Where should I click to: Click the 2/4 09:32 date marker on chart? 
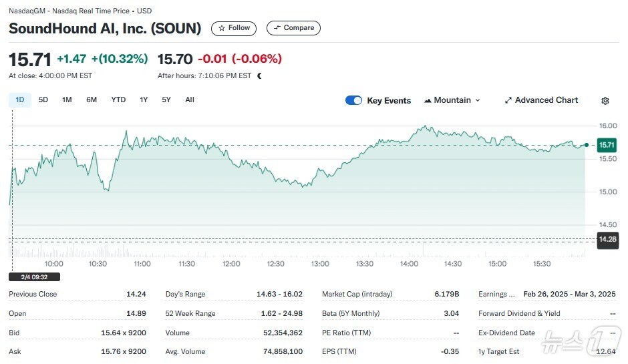34,277
